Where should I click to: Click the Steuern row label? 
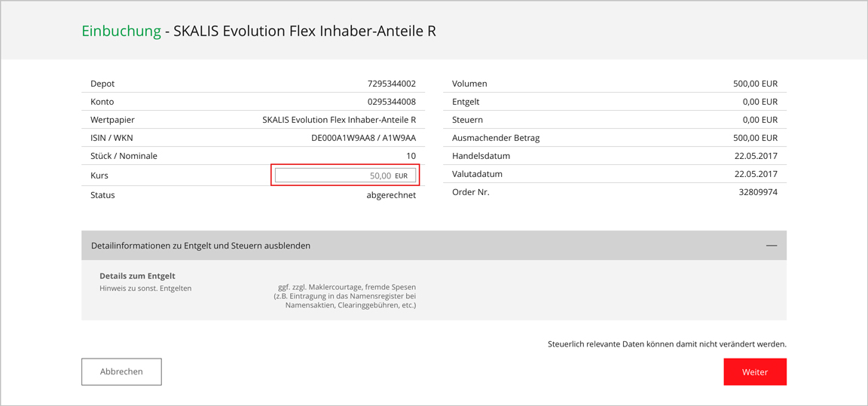coord(468,120)
